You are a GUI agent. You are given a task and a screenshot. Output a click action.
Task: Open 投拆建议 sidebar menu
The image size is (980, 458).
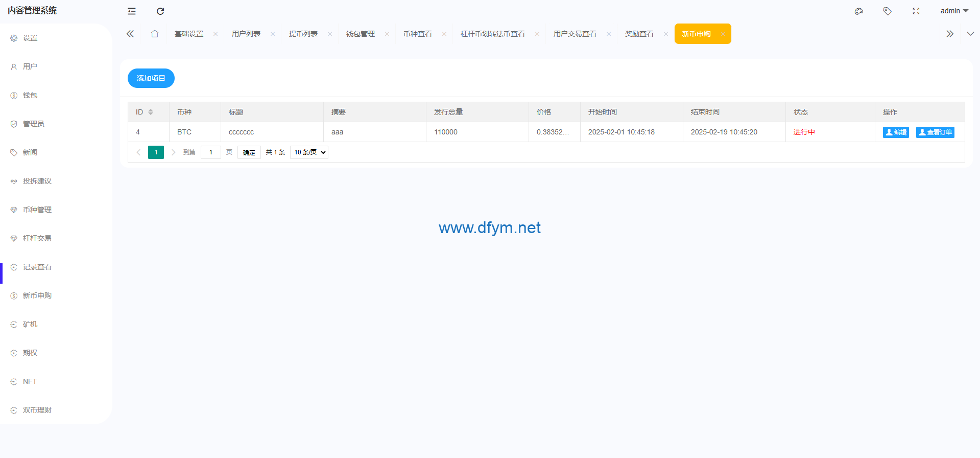coord(56,181)
